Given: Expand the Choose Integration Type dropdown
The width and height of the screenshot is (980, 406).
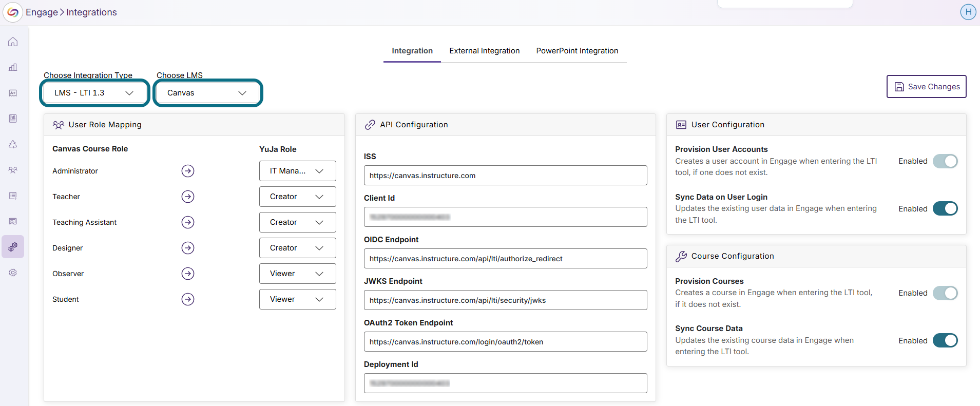Looking at the screenshot, I should (95, 93).
